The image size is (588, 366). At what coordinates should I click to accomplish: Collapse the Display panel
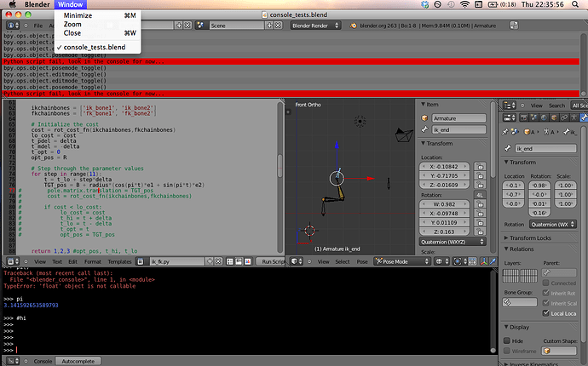coord(516,328)
